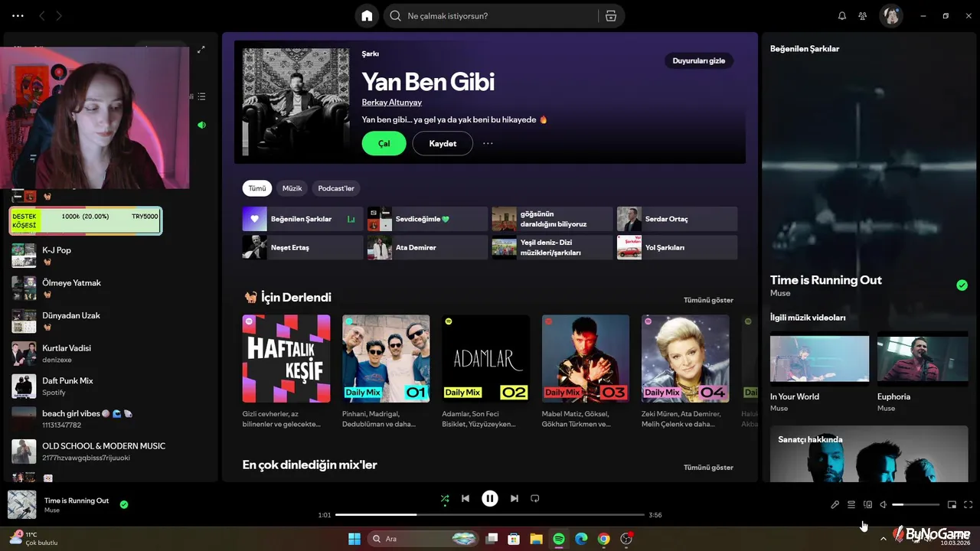
Task: Toggle shuffle in the player bar
Action: [445, 499]
